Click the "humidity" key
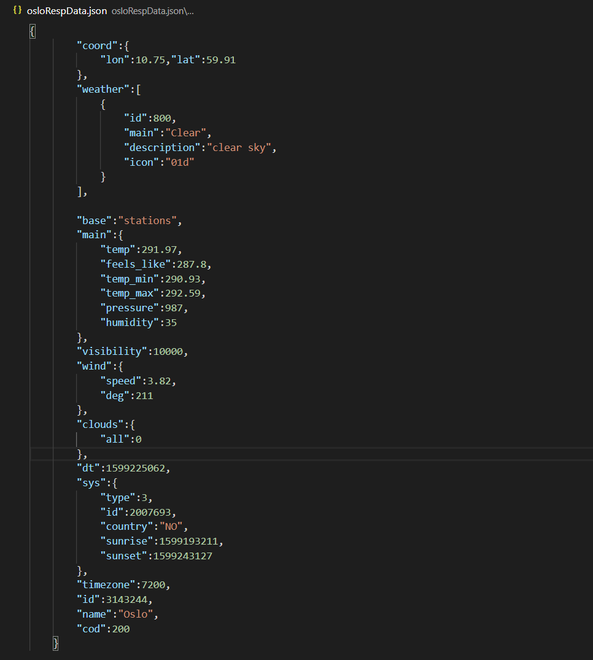Screen dimensions: 593x660 click(130, 323)
